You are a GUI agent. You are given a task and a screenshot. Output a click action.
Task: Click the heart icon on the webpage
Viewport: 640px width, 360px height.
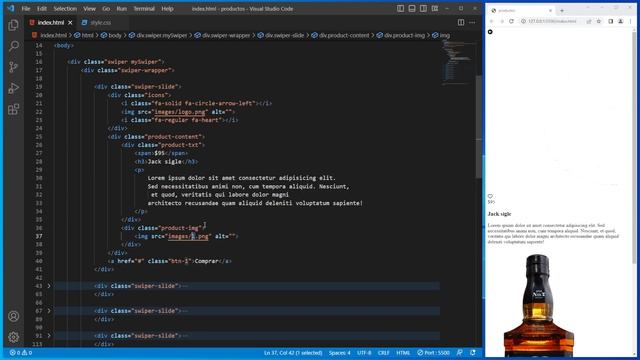point(490,196)
